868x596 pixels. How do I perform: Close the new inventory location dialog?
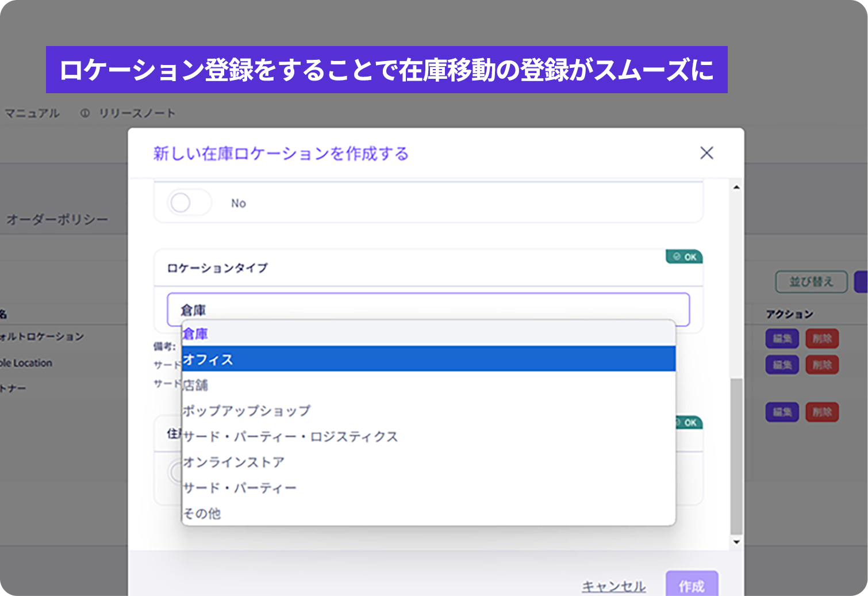706,153
